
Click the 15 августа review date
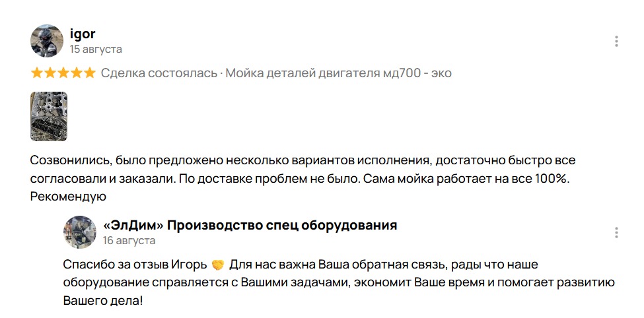coord(96,49)
